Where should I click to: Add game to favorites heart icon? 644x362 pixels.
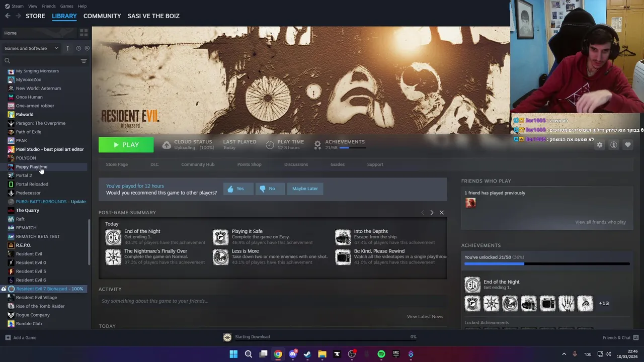click(627, 145)
